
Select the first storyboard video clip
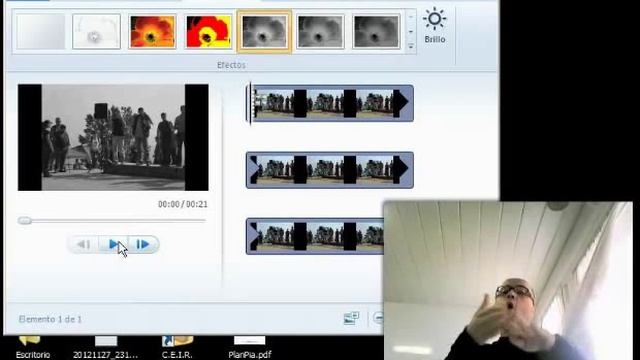[330, 103]
